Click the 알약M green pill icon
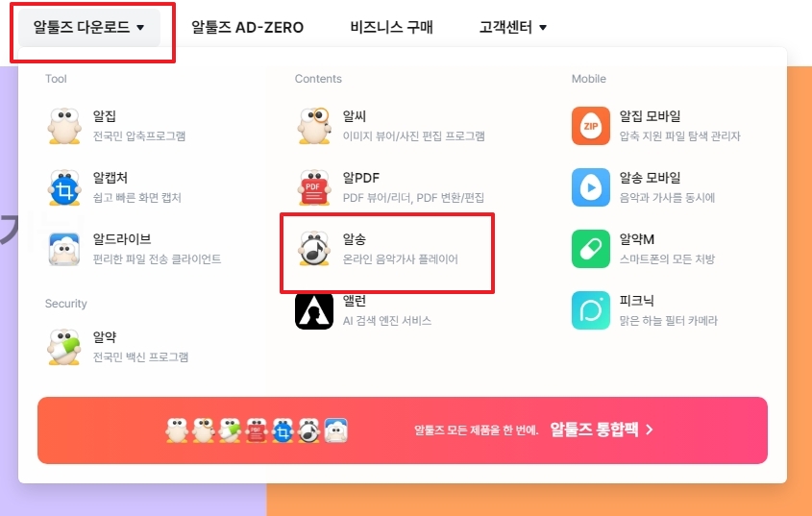This screenshot has width=812, height=516. point(591,249)
